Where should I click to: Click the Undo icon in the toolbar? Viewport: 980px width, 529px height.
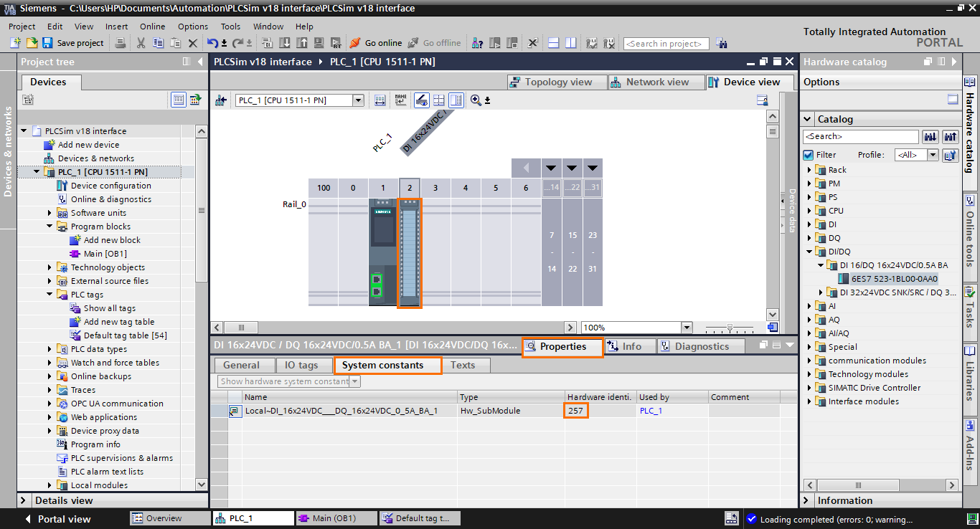coord(214,43)
